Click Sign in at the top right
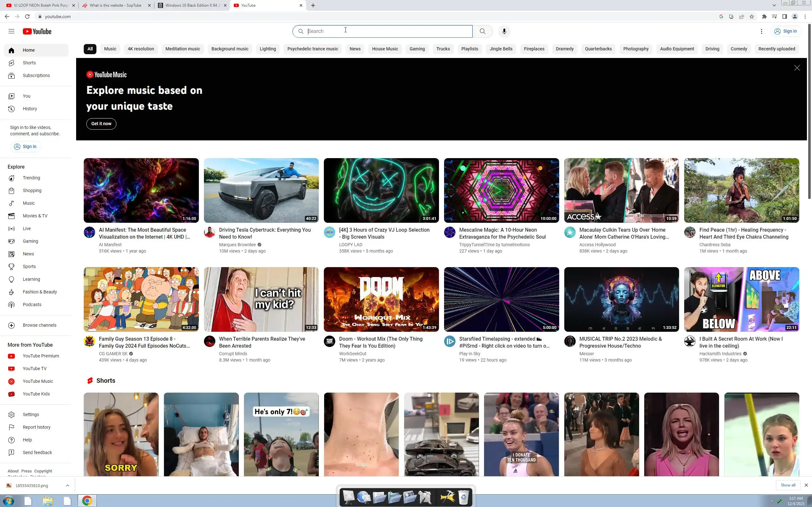 (x=785, y=31)
